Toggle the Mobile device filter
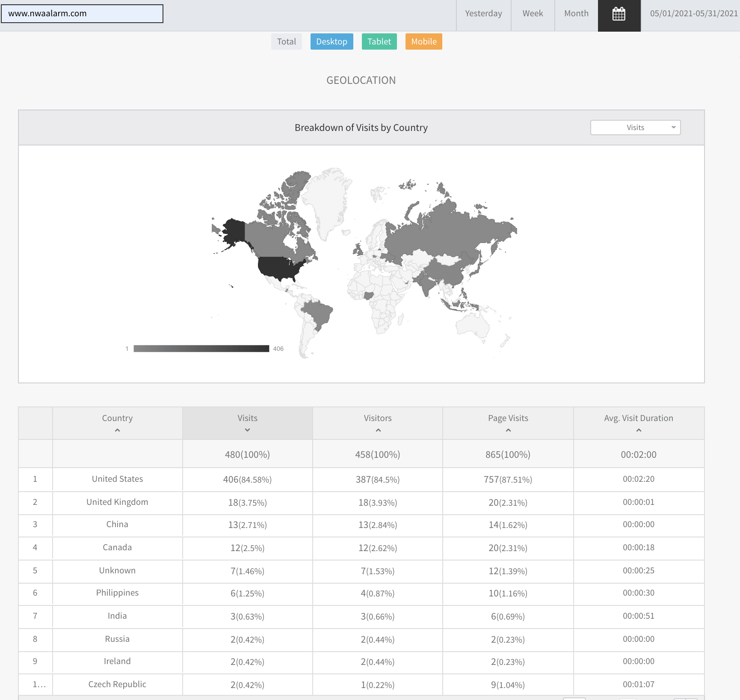This screenshot has width=740, height=700. 423,42
